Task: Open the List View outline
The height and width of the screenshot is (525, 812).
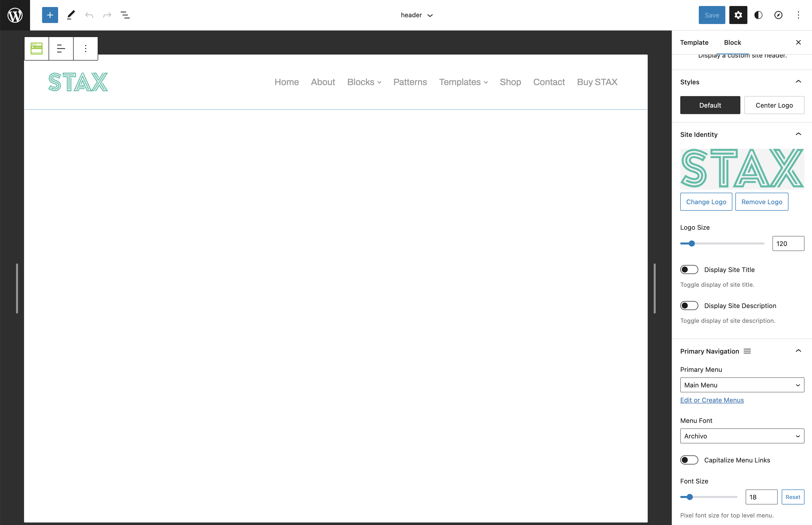Action: (125, 15)
